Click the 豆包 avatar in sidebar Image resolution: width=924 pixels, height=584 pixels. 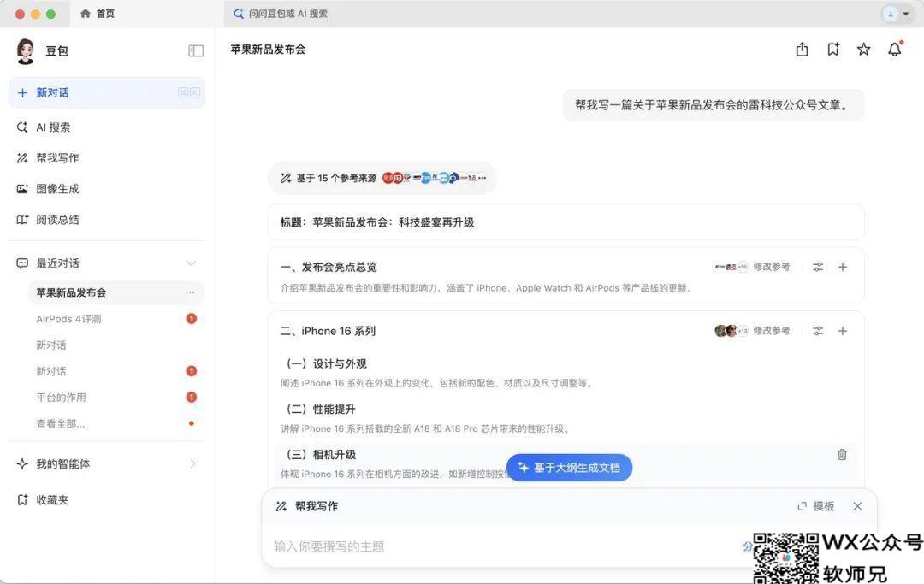point(26,51)
